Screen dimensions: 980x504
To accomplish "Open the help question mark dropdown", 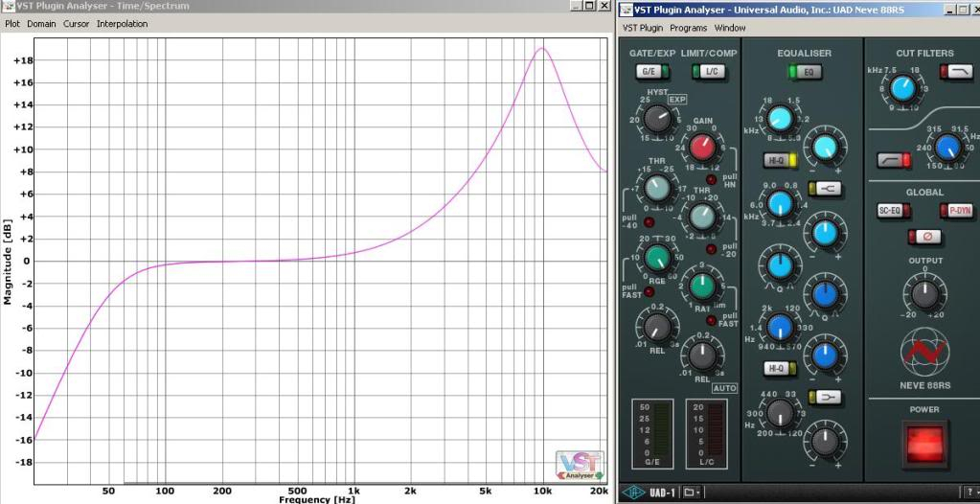I will coord(969,492).
